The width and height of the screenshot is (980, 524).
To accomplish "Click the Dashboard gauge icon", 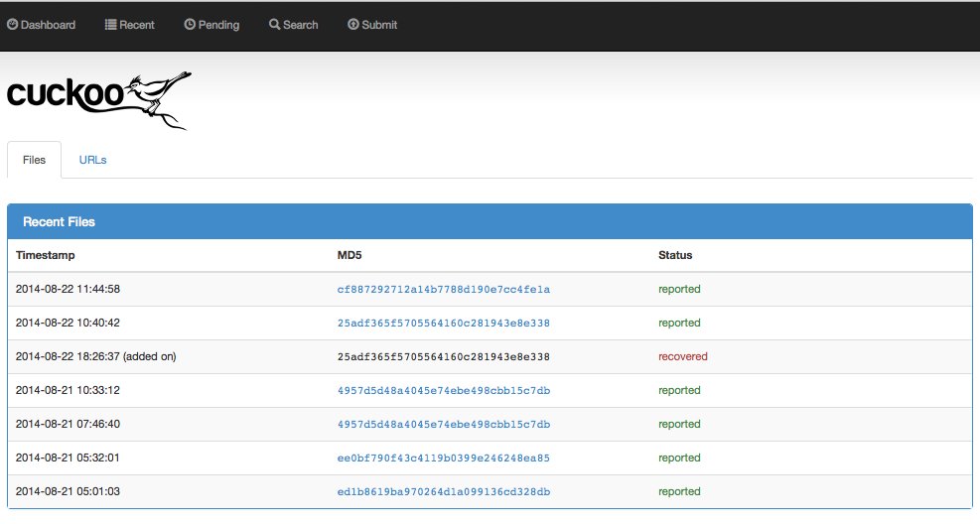I will 13,25.
